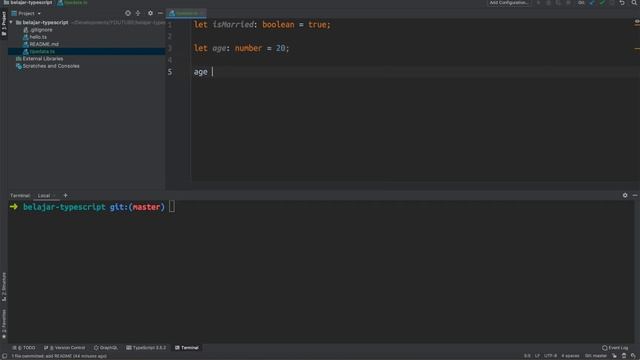Open the GraphQL tool window
The width and height of the screenshot is (640, 360).
[x=106, y=348]
